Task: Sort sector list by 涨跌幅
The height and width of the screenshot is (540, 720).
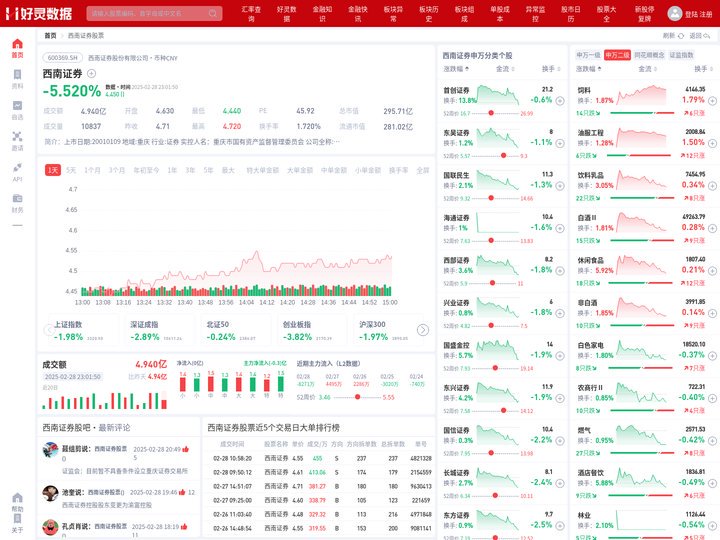Action: coord(589,69)
